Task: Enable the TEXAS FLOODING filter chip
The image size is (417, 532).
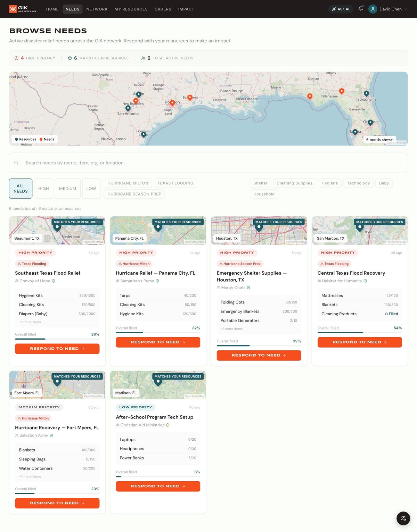Action: [175, 183]
